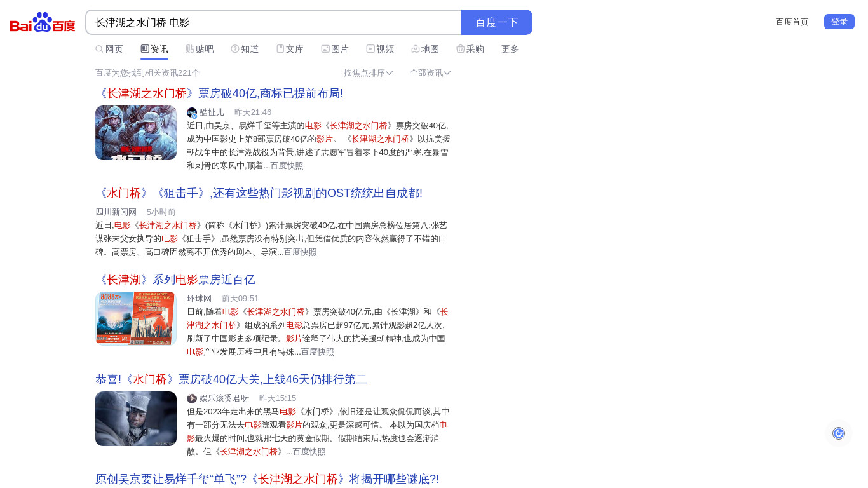The width and height of the screenshot is (868, 488).
Task: Click the 四川新闻网 source name
Action: (116, 212)
